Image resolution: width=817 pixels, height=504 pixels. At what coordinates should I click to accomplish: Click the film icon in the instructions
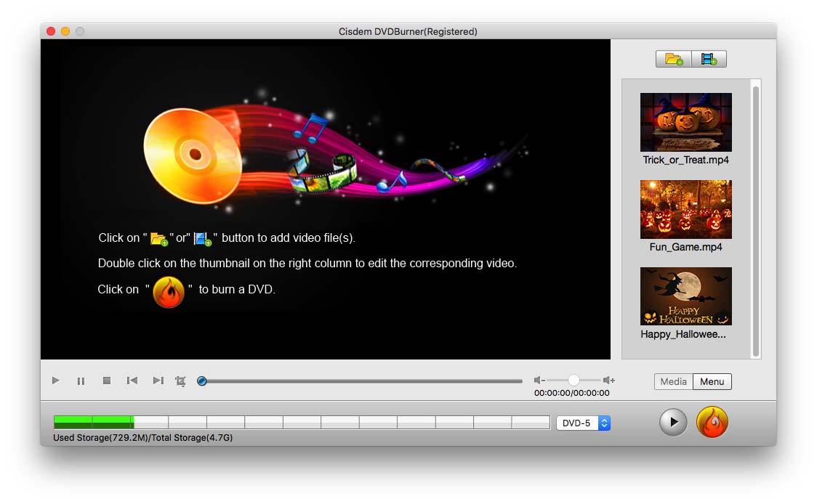(203, 239)
